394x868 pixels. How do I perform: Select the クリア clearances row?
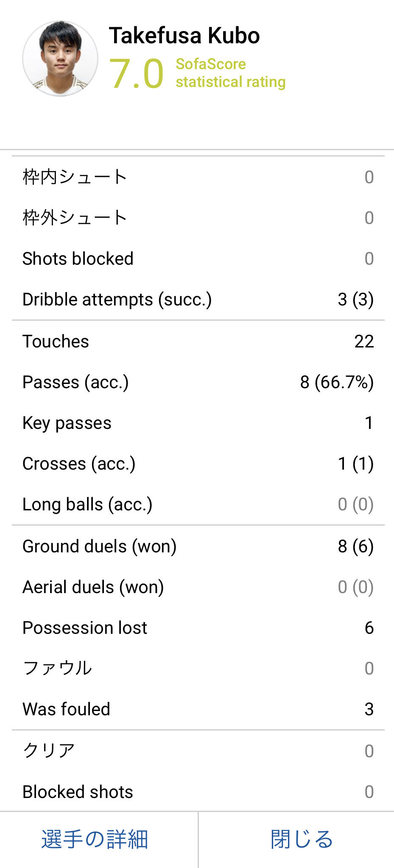click(x=198, y=750)
